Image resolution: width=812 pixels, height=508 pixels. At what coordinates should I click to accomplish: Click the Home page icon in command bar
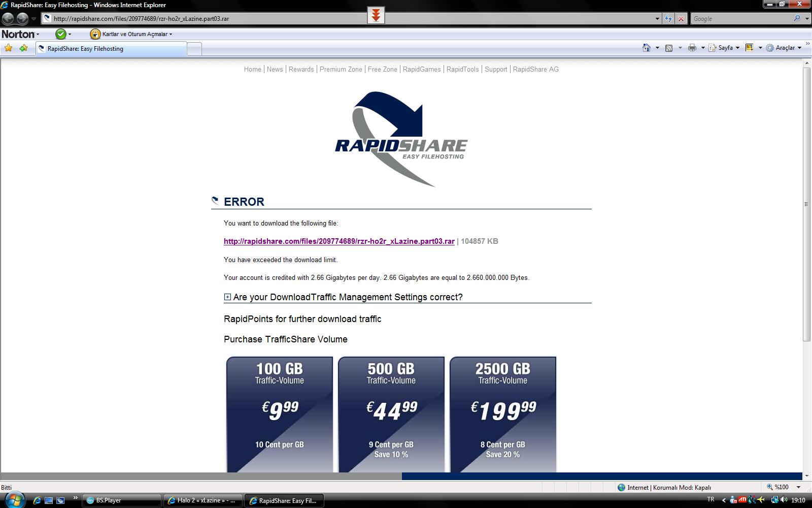coord(646,48)
